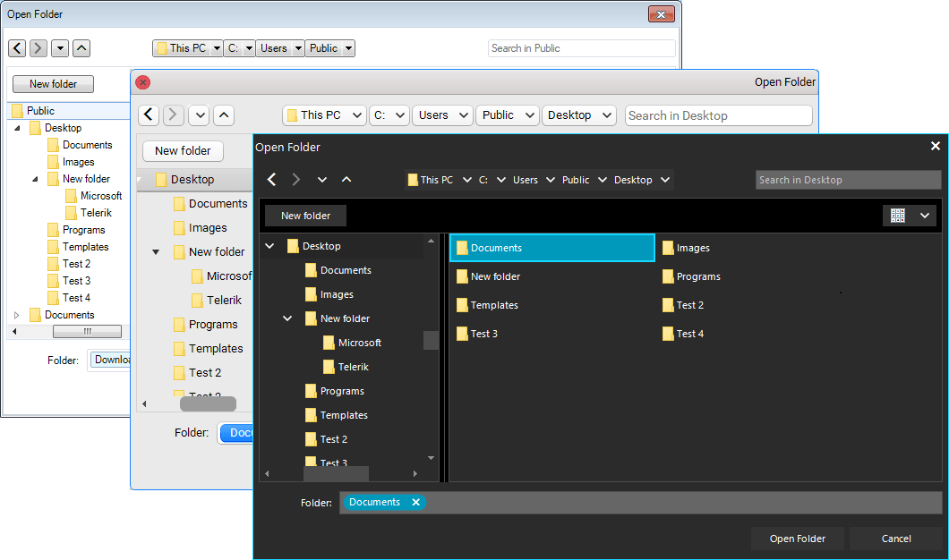Open recent locations chevron in dark dialog
The height and width of the screenshot is (560, 949).
tap(322, 180)
